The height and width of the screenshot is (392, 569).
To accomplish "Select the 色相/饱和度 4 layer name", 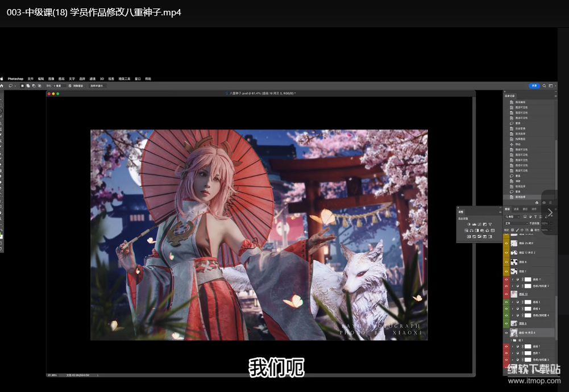I will coord(541,315).
